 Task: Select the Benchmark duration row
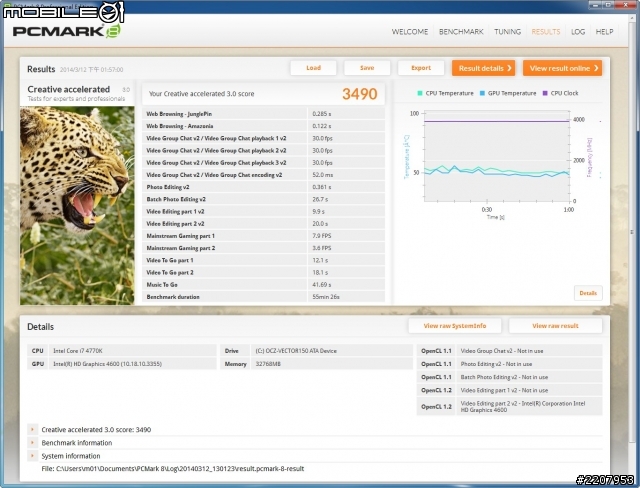pyautogui.click(x=263, y=297)
